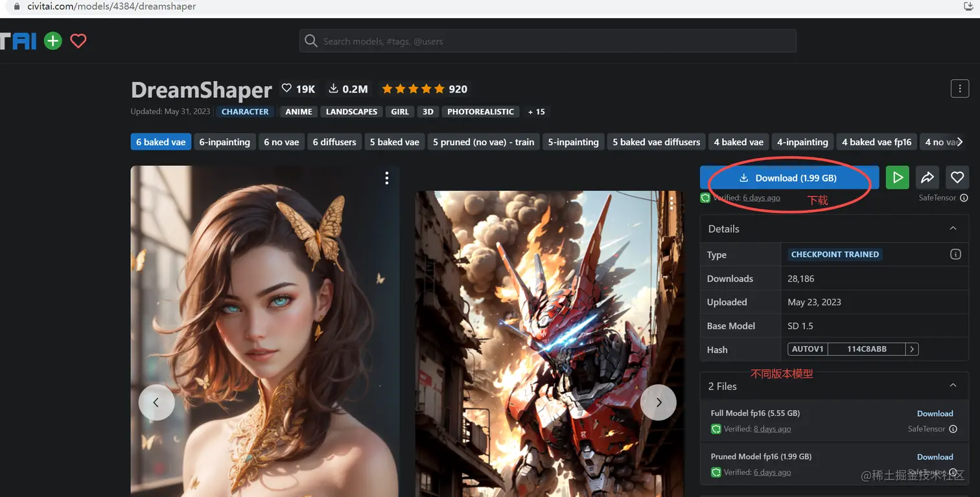Share the model with the arrow icon
This screenshot has height=497, width=980.
click(927, 178)
